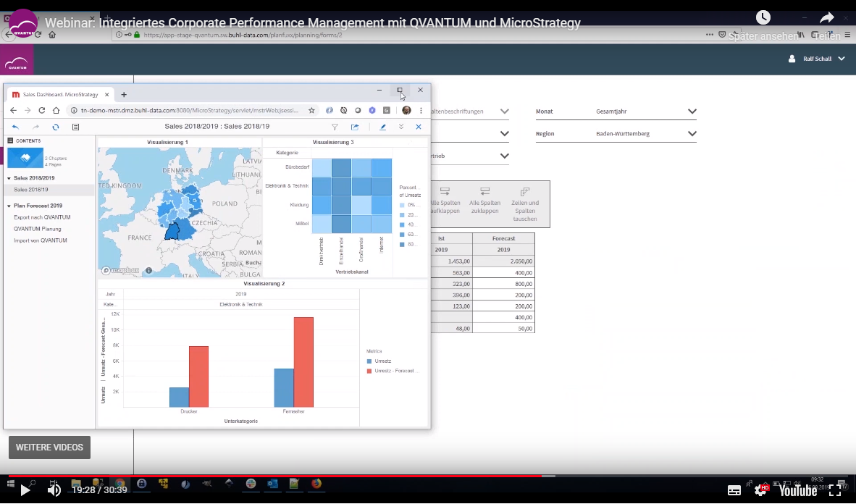Image resolution: width=856 pixels, height=504 pixels.
Task: Click the MicroStrategy redo arrow icon
Action: tap(35, 127)
